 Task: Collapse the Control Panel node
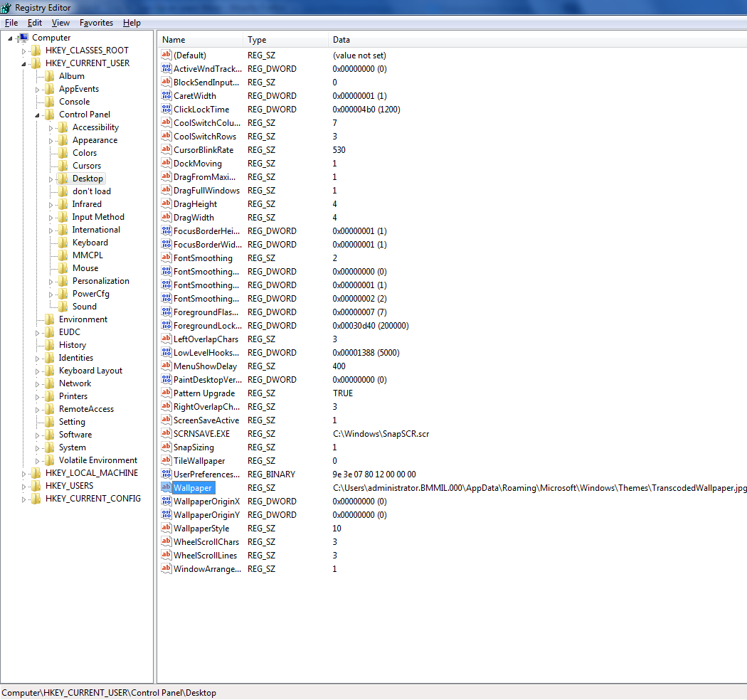tap(37, 115)
